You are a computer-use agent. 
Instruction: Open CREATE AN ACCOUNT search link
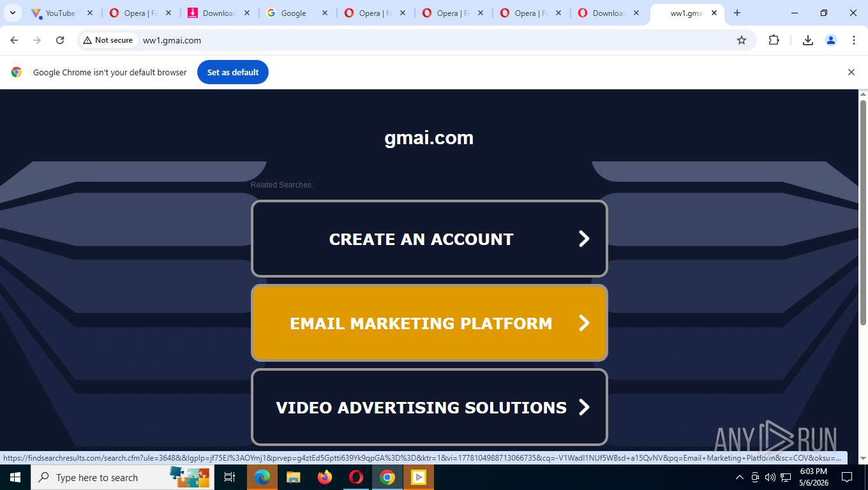coord(430,239)
